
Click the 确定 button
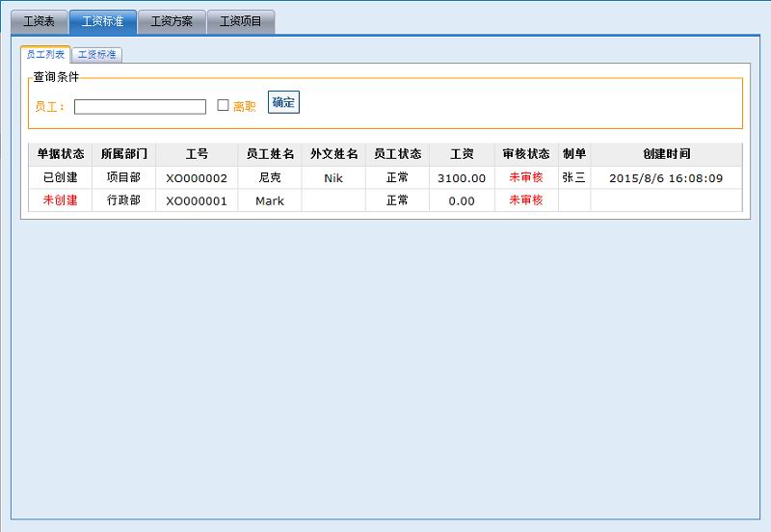[x=283, y=102]
